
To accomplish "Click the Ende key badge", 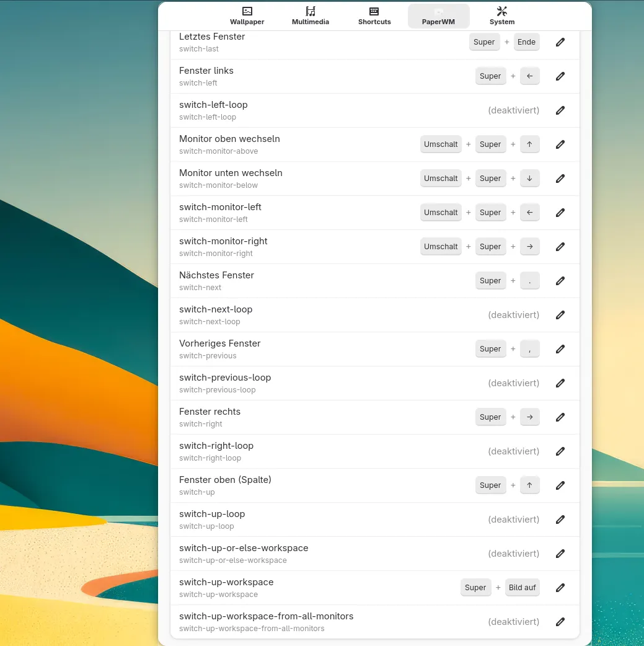I will (x=526, y=42).
